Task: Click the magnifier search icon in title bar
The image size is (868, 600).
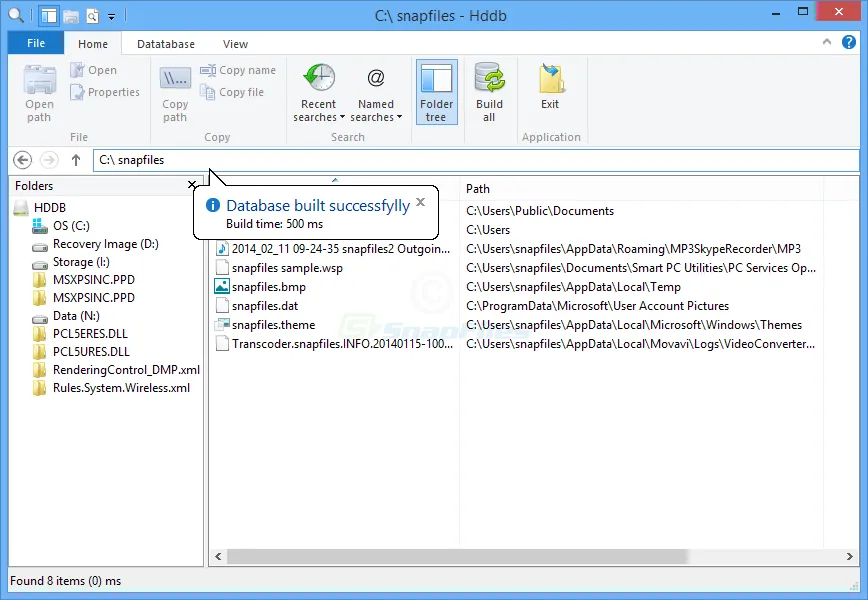Action: point(16,15)
